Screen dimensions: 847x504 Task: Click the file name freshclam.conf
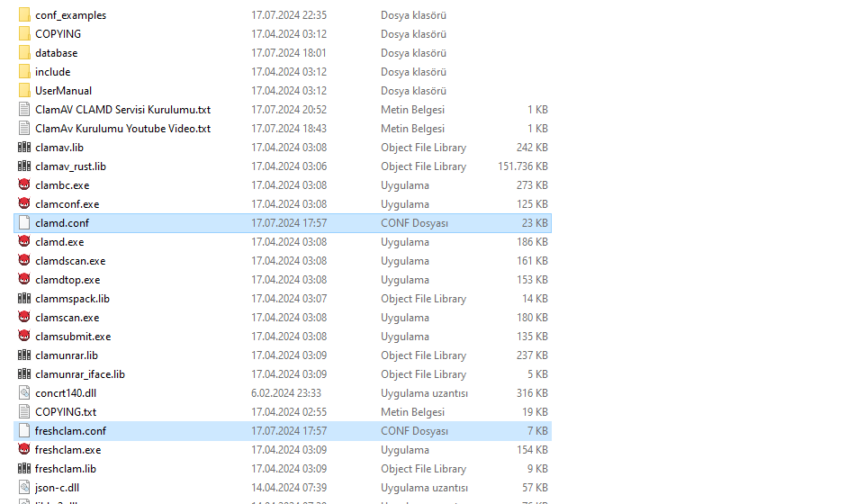pos(70,431)
